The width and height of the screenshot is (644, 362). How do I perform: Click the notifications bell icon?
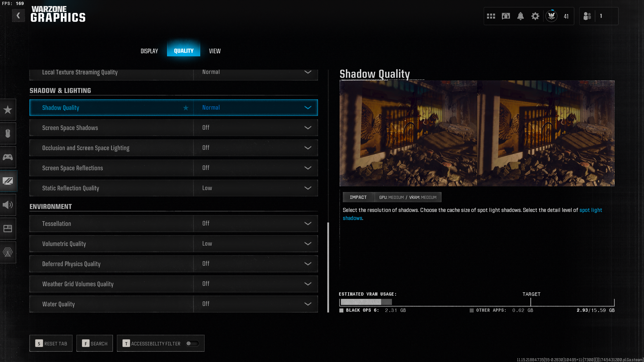(x=520, y=16)
